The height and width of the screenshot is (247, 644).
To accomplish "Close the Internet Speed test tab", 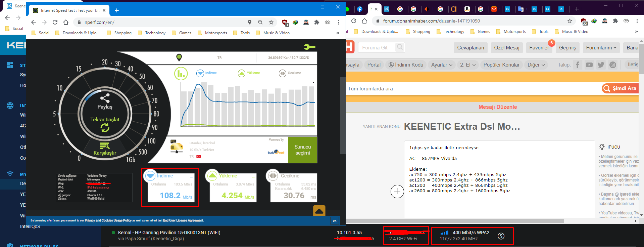I will coord(104,10).
